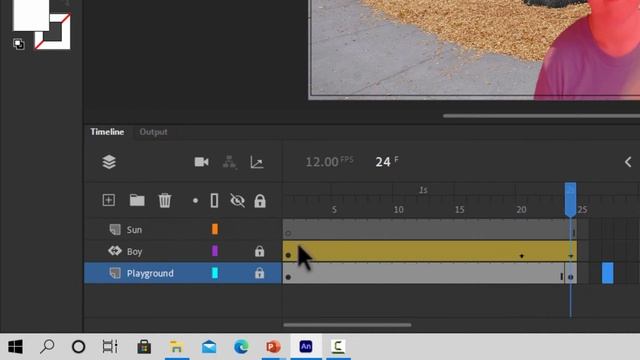Select first keyframe of Boy layer

(x=288, y=255)
